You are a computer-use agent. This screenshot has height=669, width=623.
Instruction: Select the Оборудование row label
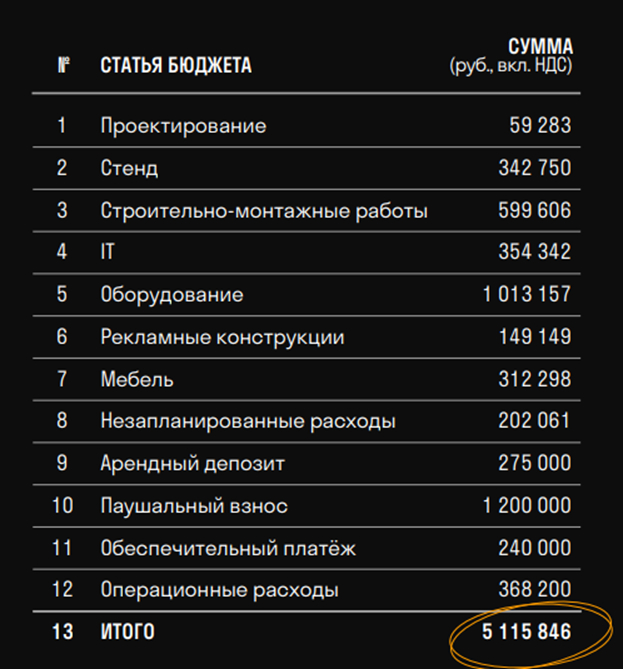[x=172, y=295]
